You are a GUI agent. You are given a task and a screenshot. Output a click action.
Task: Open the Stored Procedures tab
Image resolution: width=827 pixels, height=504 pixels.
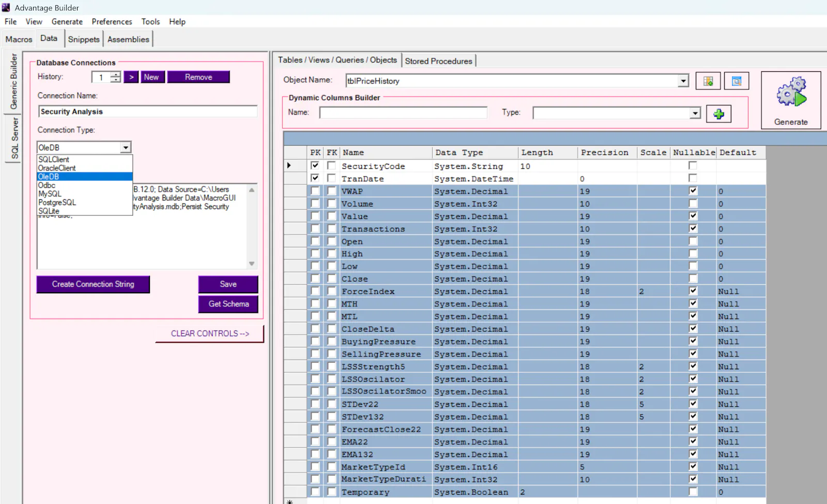coord(439,61)
